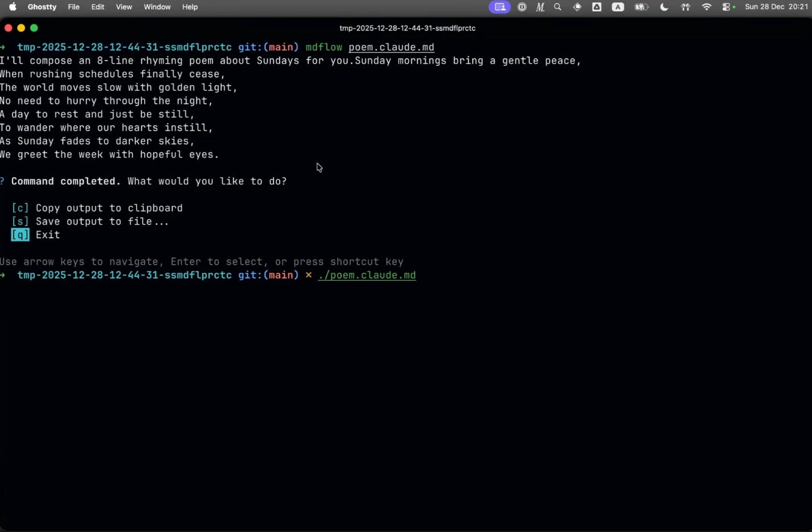Click the underlined ./poem.claude.md path
This screenshot has width=812, height=532.
(x=367, y=275)
